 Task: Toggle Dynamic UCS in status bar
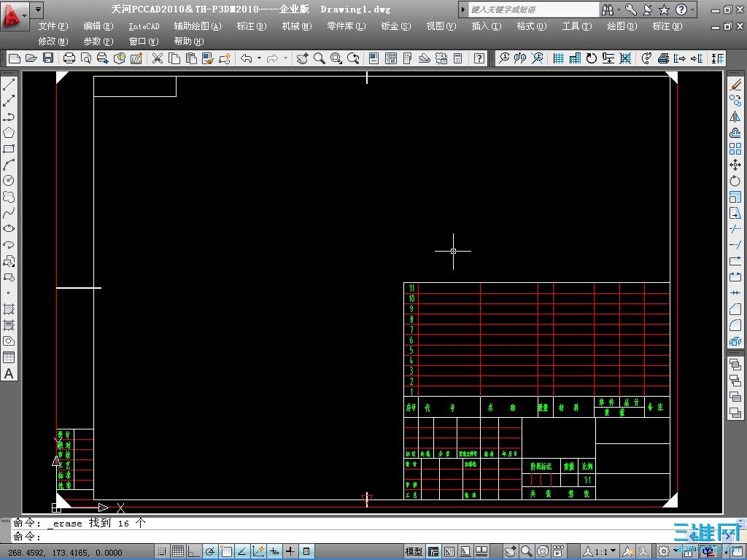point(258,551)
